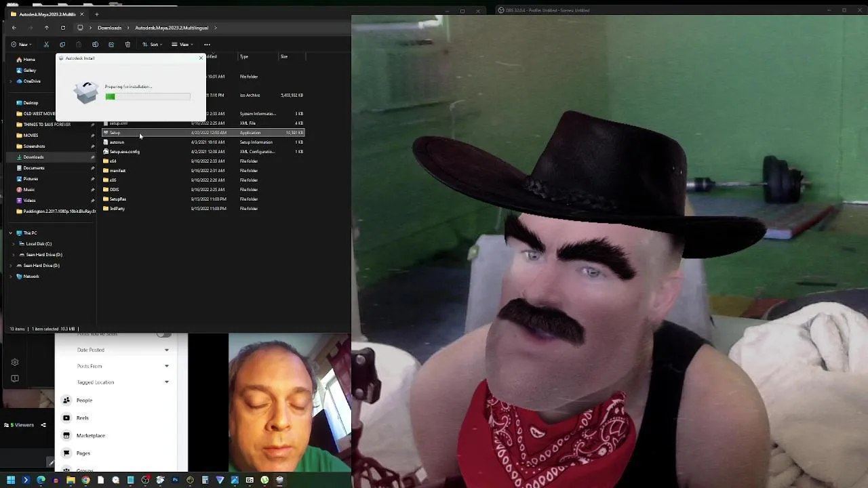Open Desktop in the navigation pane
This screenshot has width=868, height=488.
(31, 103)
